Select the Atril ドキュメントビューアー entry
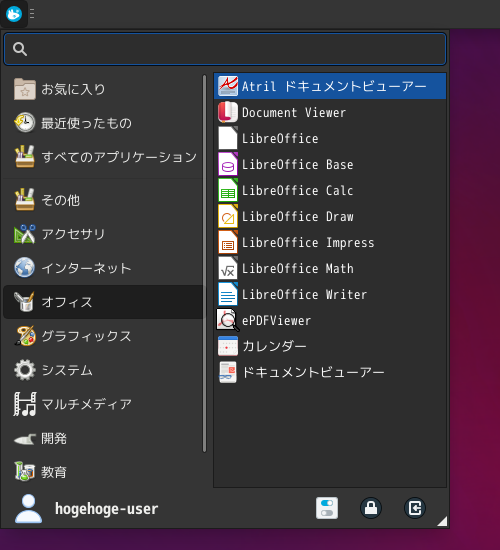The width and height of the screenshot is (500, 550). click(330, 86)
